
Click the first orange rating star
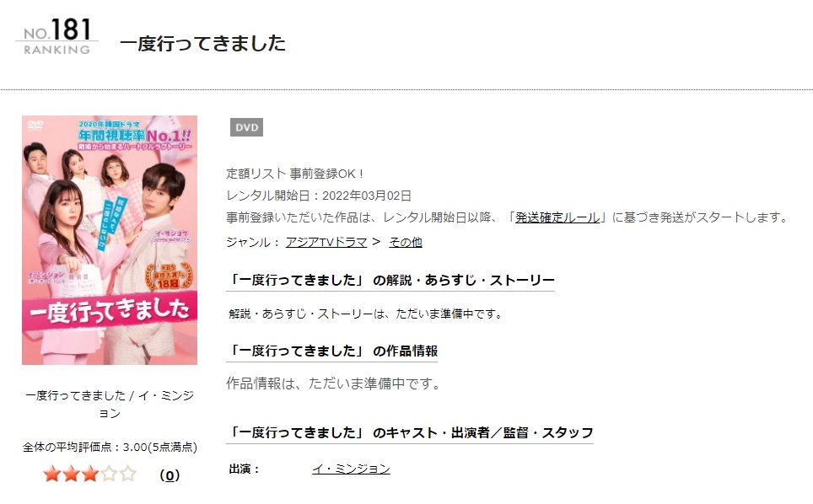pyautogui.click(x=51, y=474)
